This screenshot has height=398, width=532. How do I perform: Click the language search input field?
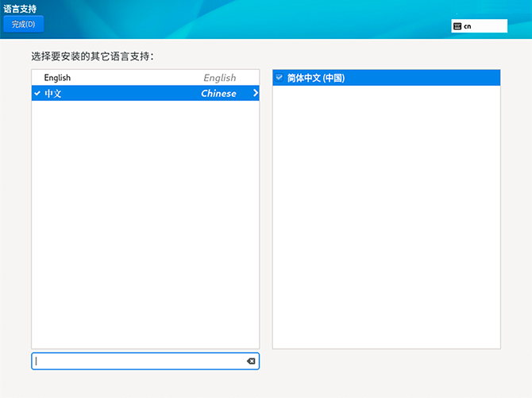(145, 361)
